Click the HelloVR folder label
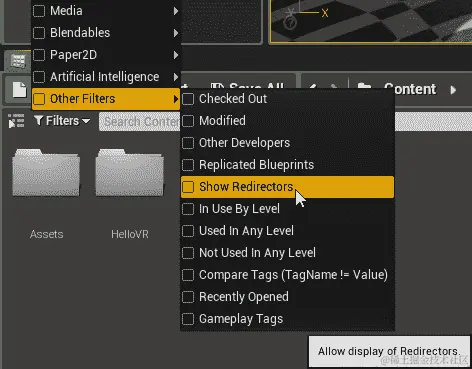Screen dimensions: 472x369 tap(130, 234)
